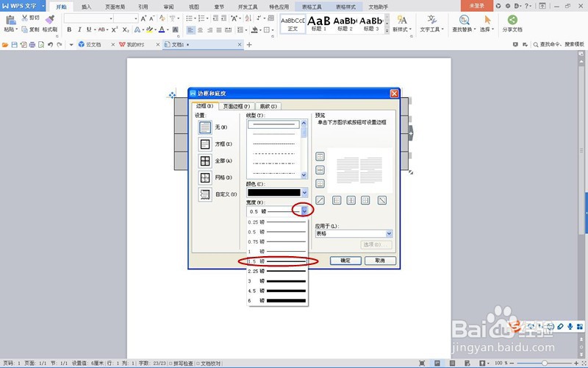Click the center align icon
The height and width of the screenshot is (368, 588).
(200, 29)
